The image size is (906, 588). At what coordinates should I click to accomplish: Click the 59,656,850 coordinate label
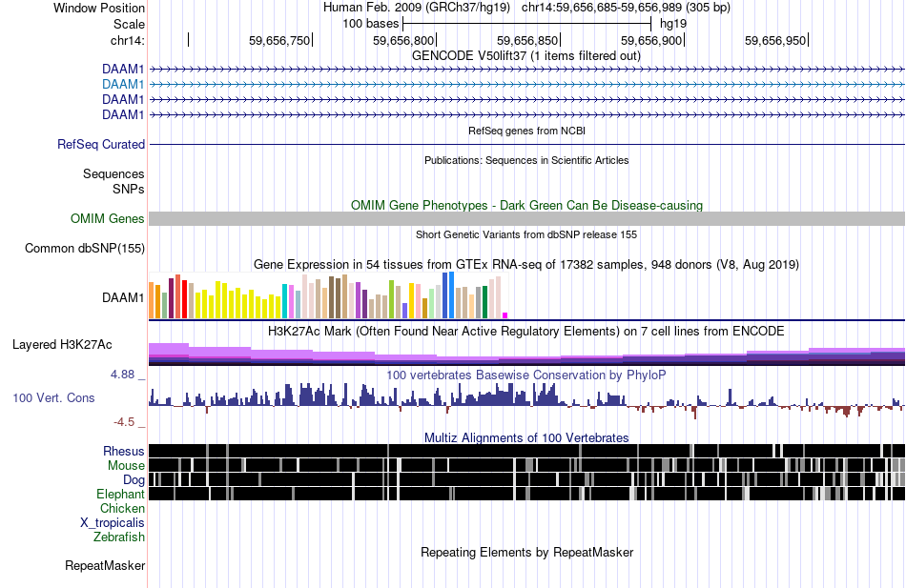[527, 41]
